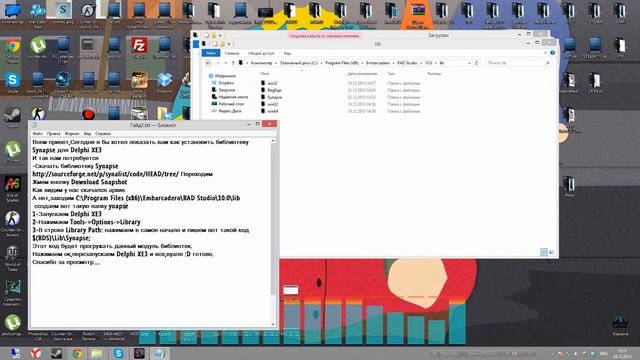
Task: Switch Explorer to large icons view toggle
Action: coord(551,252)
